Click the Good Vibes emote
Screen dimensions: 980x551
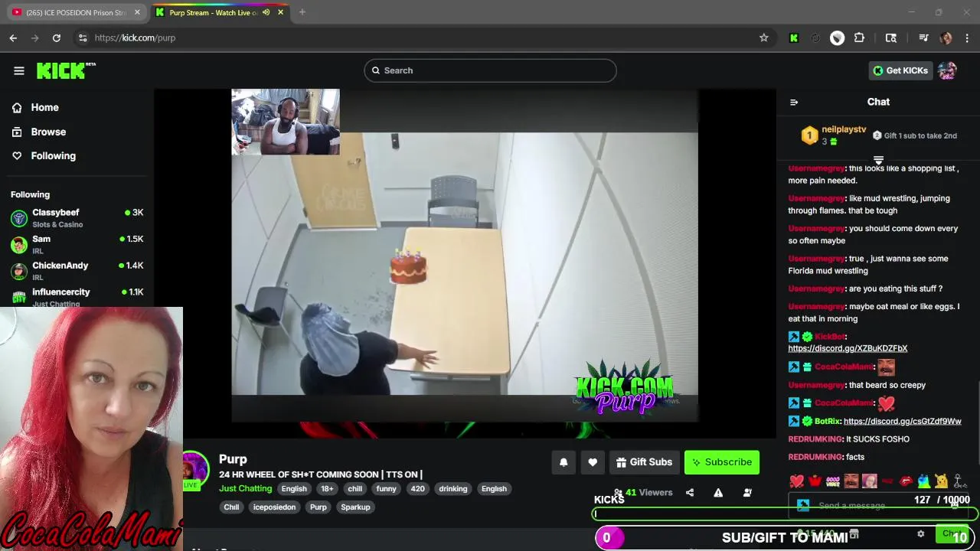tap(833, 481)
